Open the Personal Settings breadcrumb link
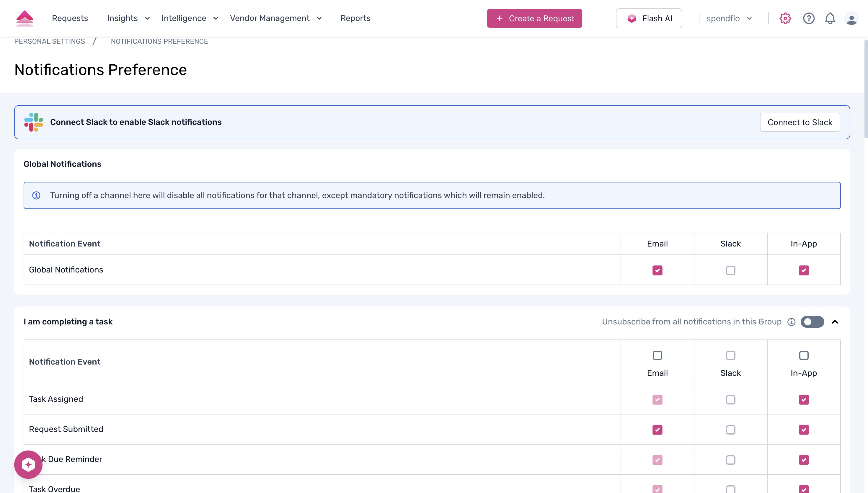868x493 pixels. [x=49, y=41]
